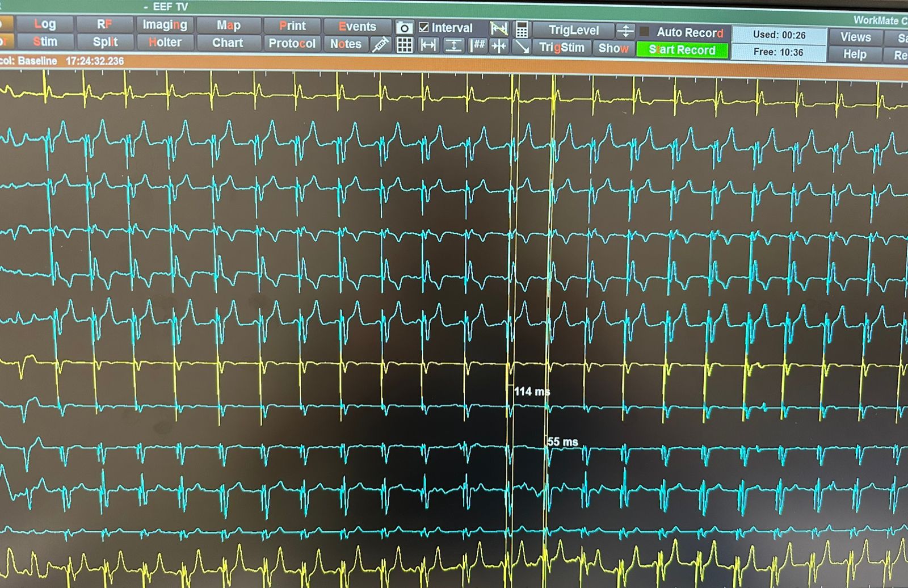The image size is (908, 588).
Task: Click the grid display icon
Action: click(x=404, y=45)
